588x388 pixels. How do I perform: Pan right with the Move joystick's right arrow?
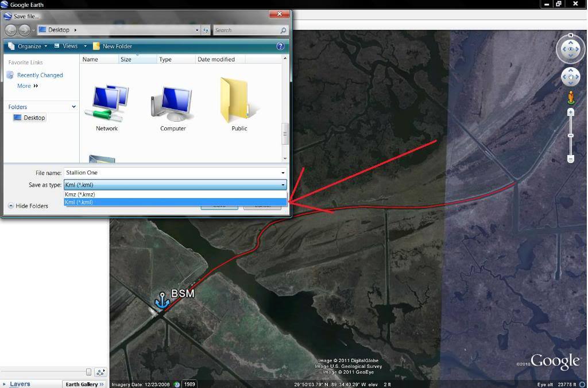[x=577, y=77]
